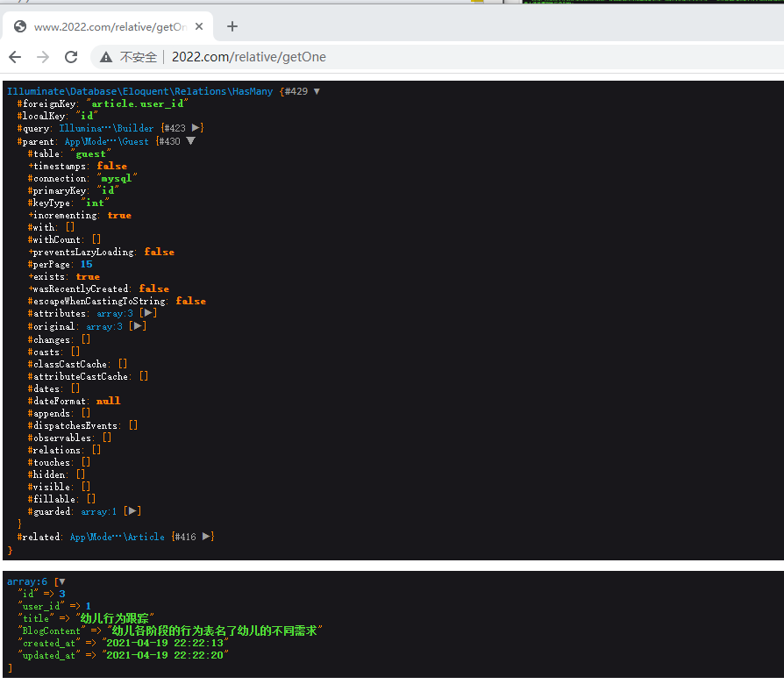Click the #fillable property label

coord(53,499)
